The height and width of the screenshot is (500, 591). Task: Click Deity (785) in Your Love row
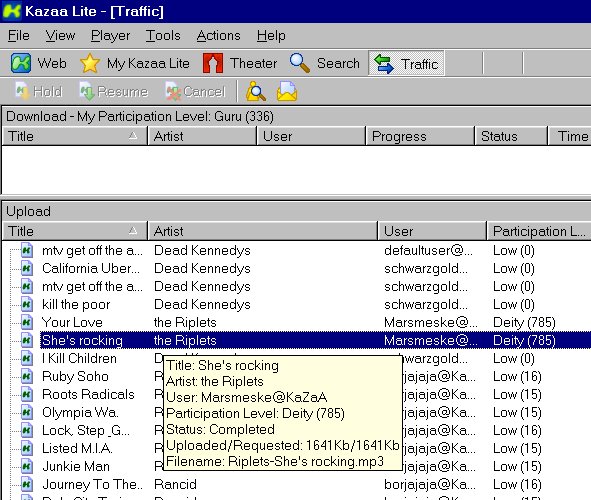(x=524, y=322)
